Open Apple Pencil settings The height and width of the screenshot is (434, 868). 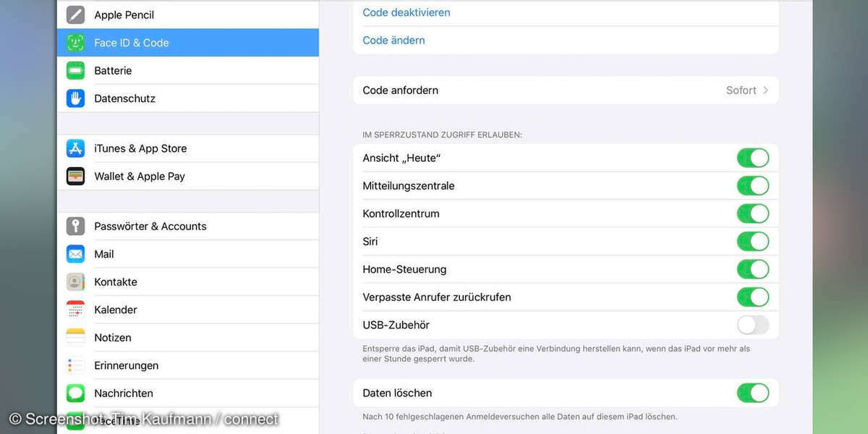coord(188,14)
